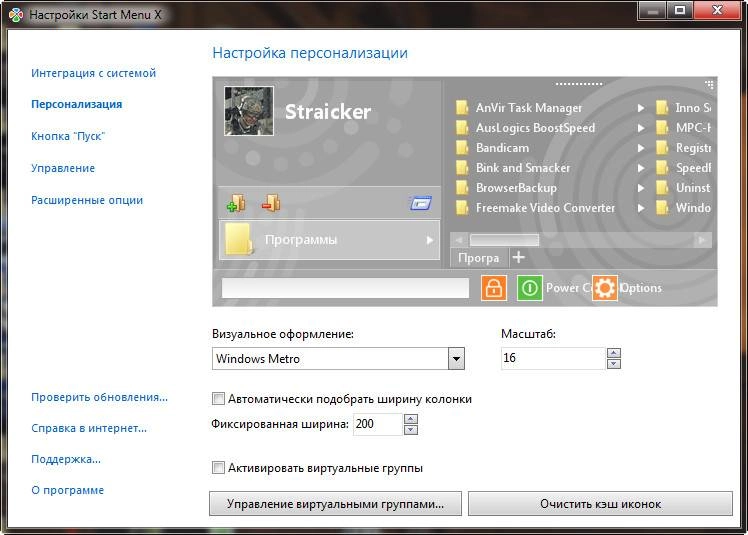Open the Кнопка "Пуск" section

68,136
